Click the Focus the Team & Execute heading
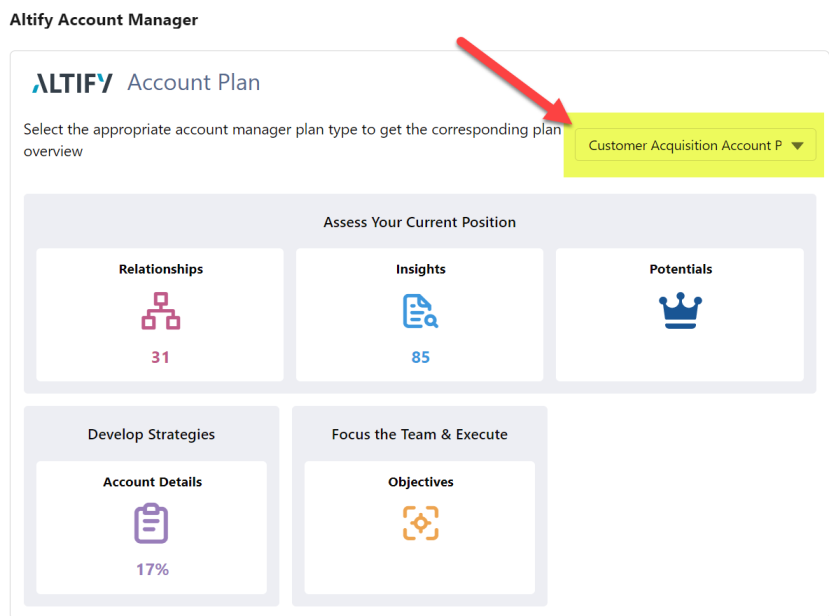The image size is (829, 616). click(x=420, y=434)
